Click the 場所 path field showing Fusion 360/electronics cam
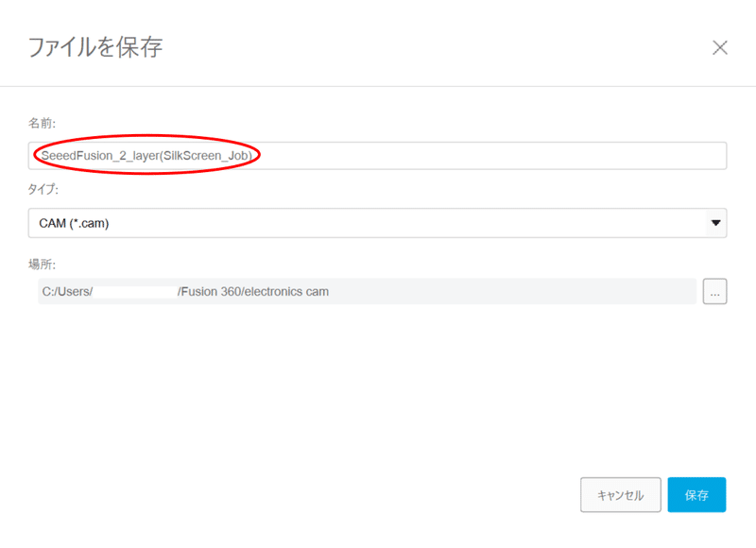The image size is (756, 548). point(368,291)
